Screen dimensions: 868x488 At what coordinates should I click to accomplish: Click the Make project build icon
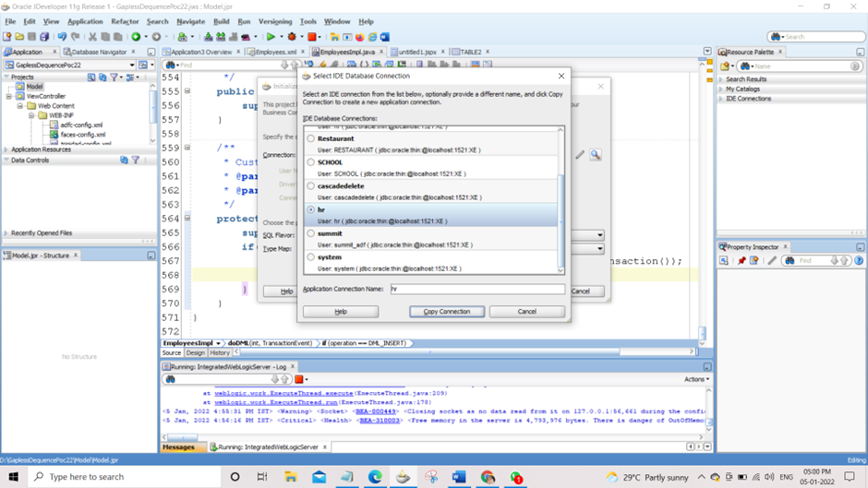208,37
